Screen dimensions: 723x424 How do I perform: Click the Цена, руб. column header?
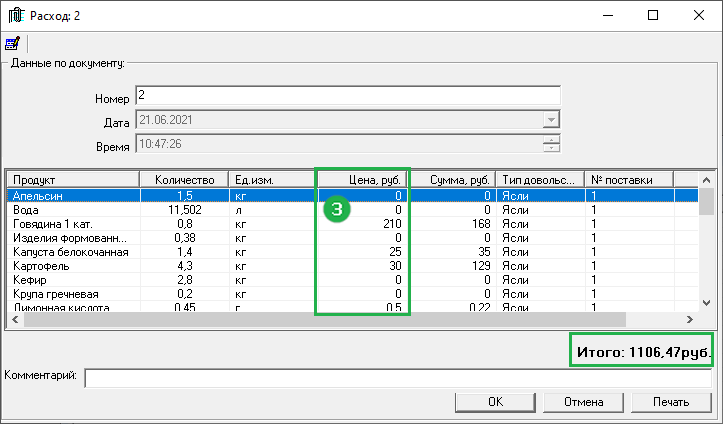tap(363, 179)
